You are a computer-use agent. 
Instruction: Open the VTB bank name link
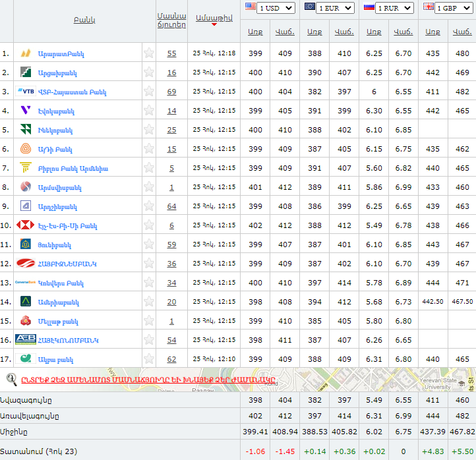point(72,92)
